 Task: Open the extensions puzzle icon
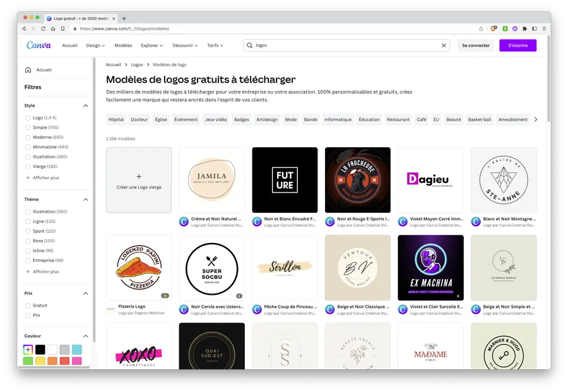tap(524, 28)
